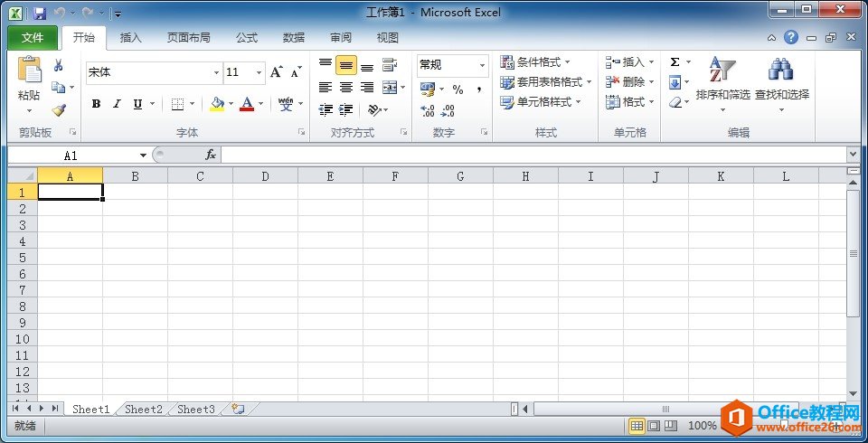Switch to the 视图 tab
This screenshot has height=443, width=868.
[388, 38]
